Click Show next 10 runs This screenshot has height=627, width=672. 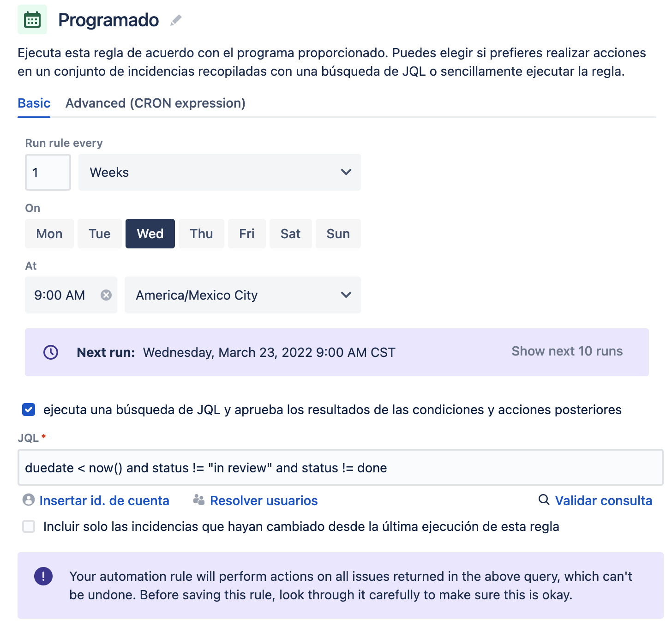[x=567, y=351]
